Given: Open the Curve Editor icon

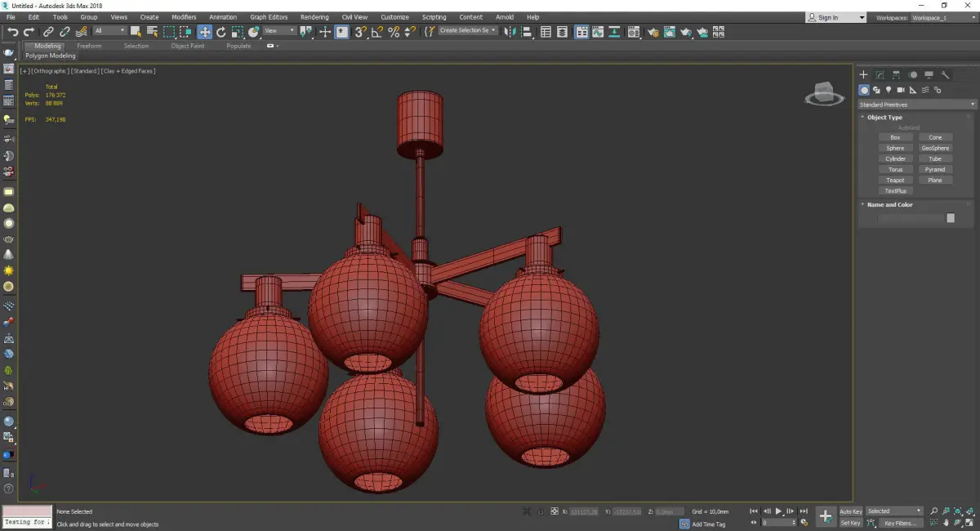Looking at the screenshot, I should click(x=598, y=32).
